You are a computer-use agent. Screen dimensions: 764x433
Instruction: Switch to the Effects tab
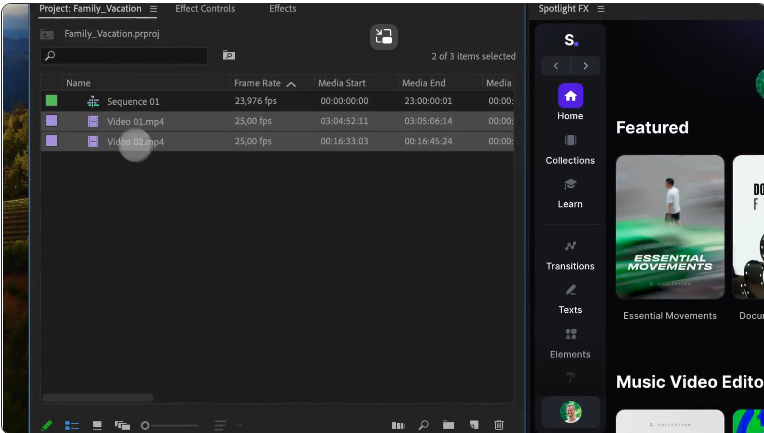click(282, 9)
